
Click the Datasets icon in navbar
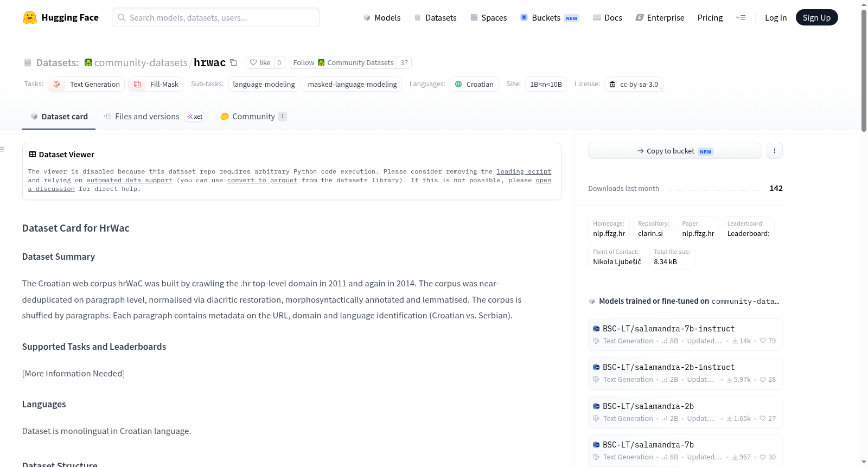tap(418, 17)
